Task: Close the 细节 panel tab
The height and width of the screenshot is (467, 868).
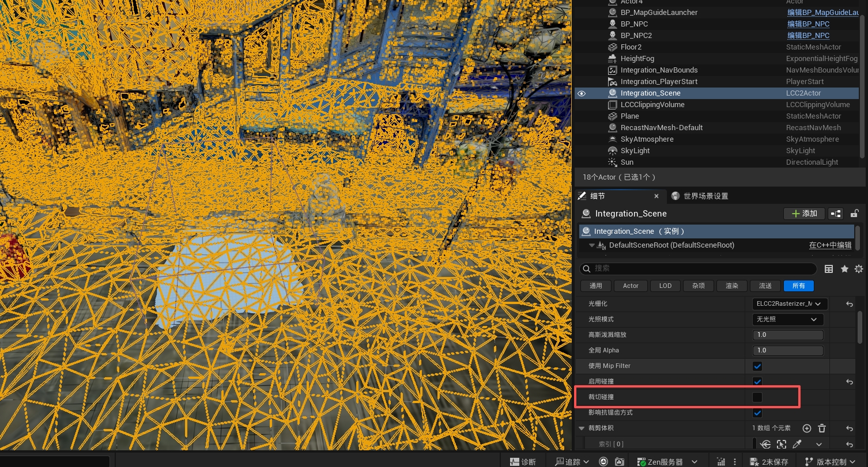Action: click(x=656, y=196)
